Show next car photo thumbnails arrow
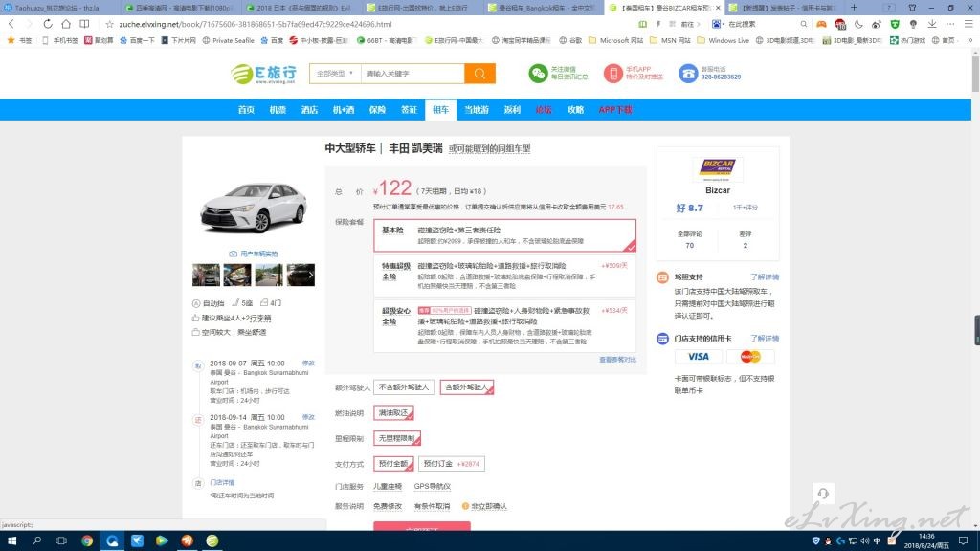980x551 pixels. pos(311,275)
